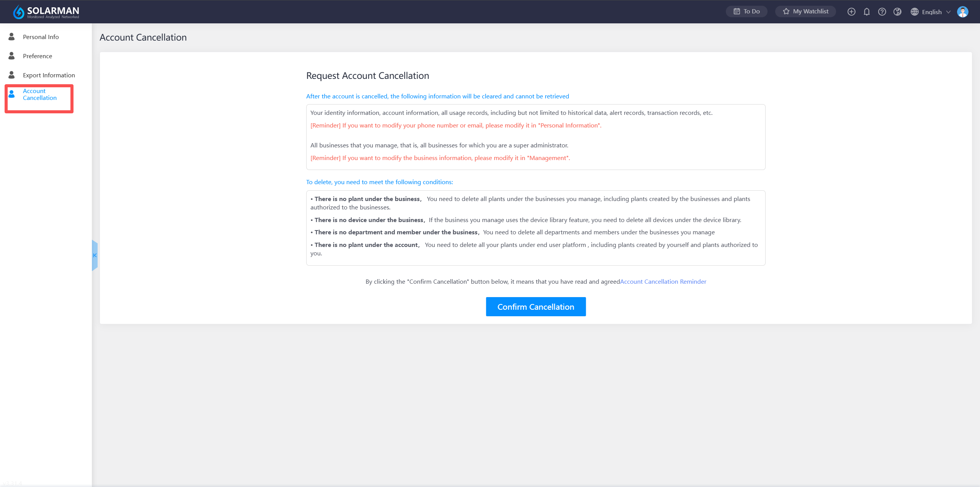Go to Preference settings
The width and height of the screenshot is (980, 487).
click(x=37, y=56)
